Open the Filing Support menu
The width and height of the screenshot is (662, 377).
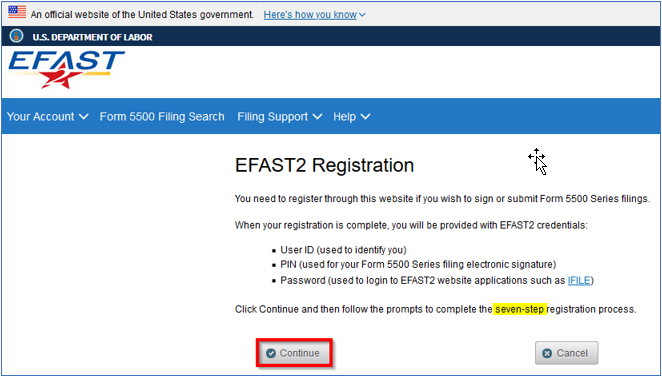[x=279, y=117]
